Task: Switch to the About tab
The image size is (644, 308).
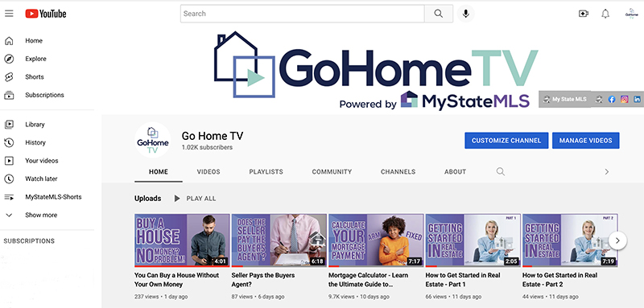Action: [455, 171]
